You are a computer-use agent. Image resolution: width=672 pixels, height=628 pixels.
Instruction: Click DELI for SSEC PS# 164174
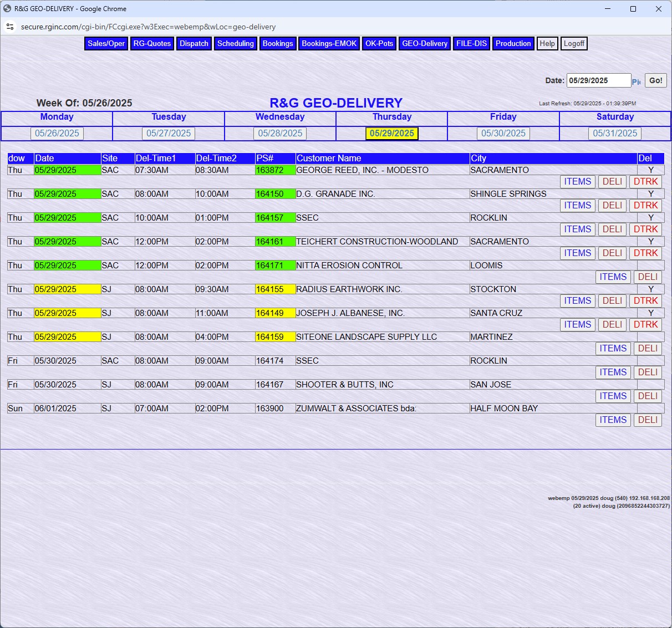(648, 372)
